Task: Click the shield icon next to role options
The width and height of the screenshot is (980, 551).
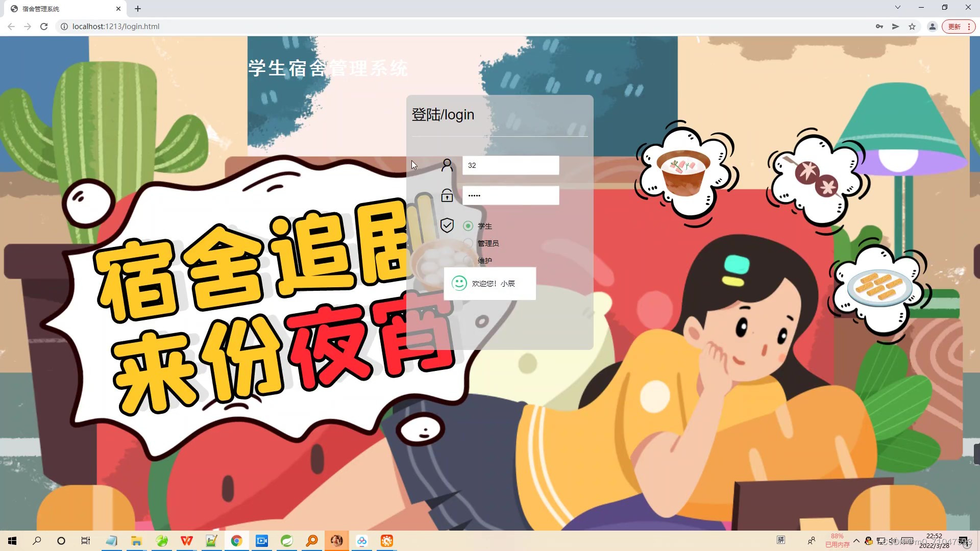Action: (x=447, y=226)
